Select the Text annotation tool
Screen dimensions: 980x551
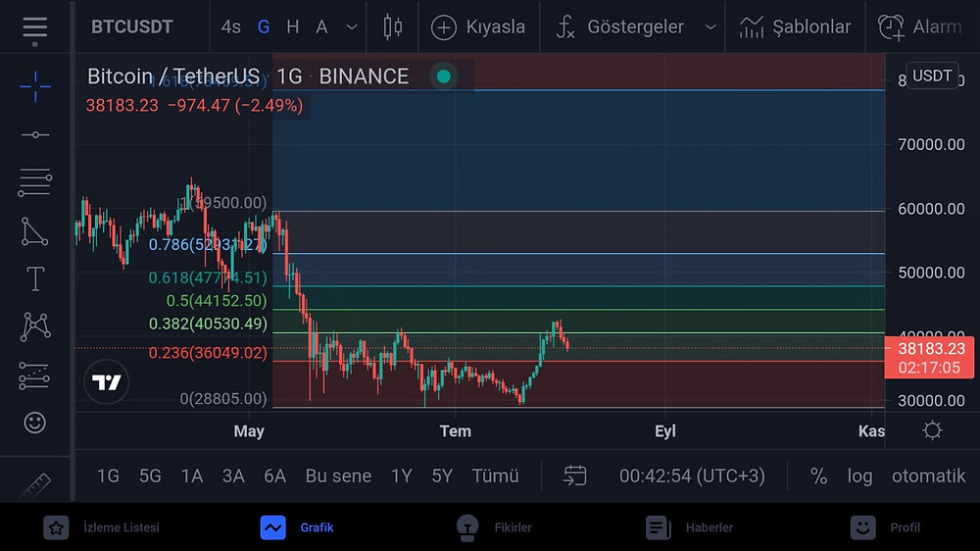pyautogui.click(x=35, y=279)
